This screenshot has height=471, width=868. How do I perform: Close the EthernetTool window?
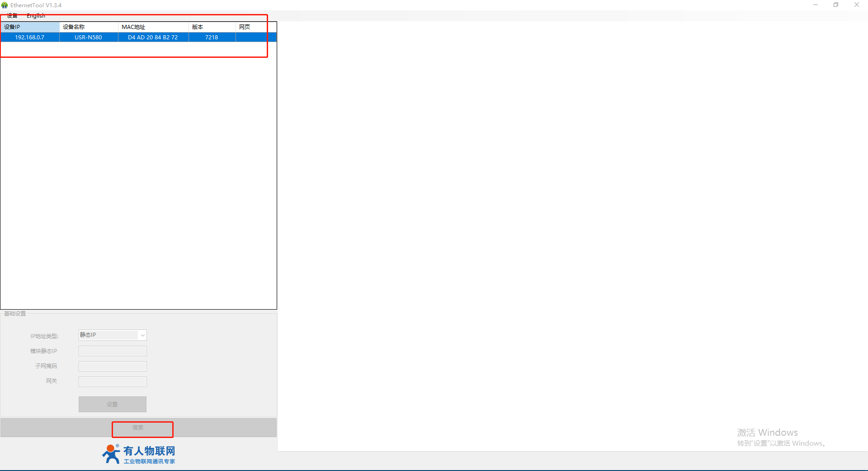coord(857,5)
